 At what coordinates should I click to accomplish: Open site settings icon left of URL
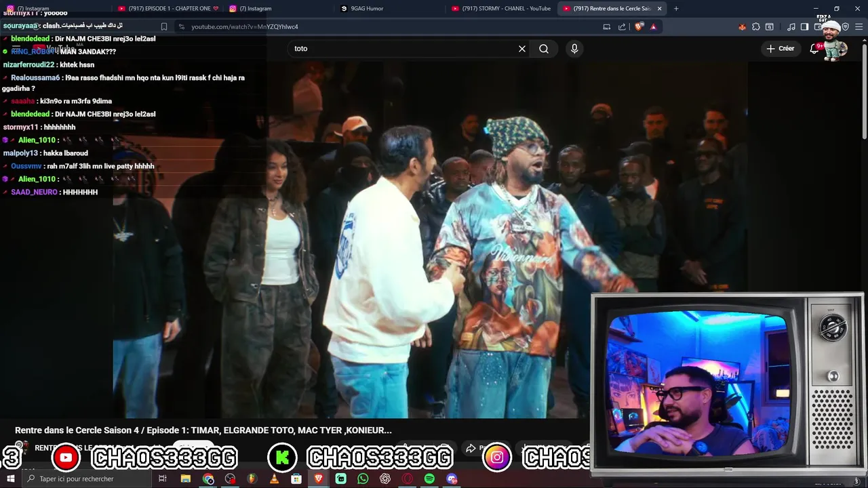(x=181, y=27)
